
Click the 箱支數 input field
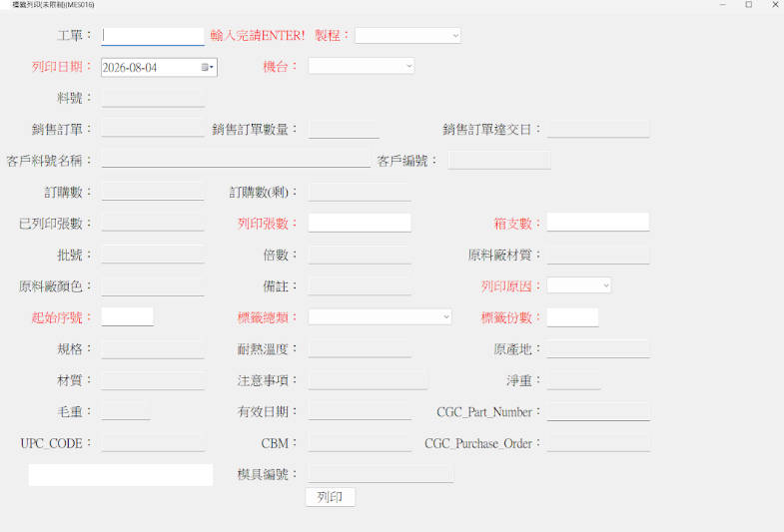coord(598,223)
